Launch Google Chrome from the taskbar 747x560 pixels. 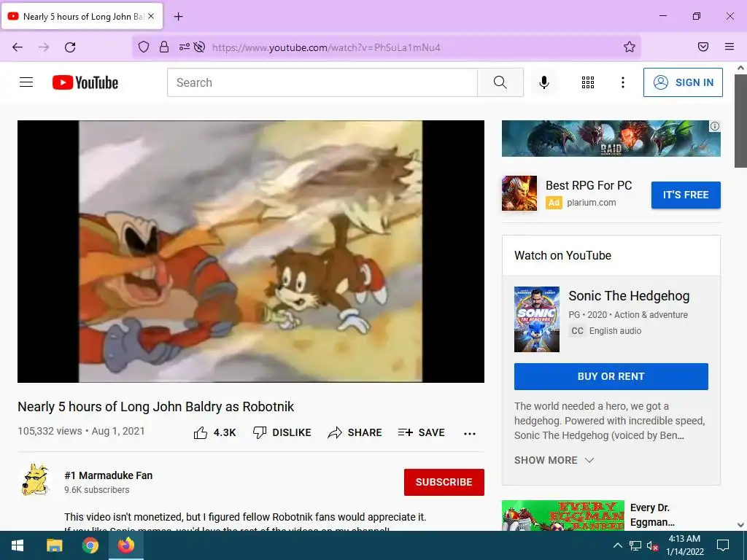[90, 545]
